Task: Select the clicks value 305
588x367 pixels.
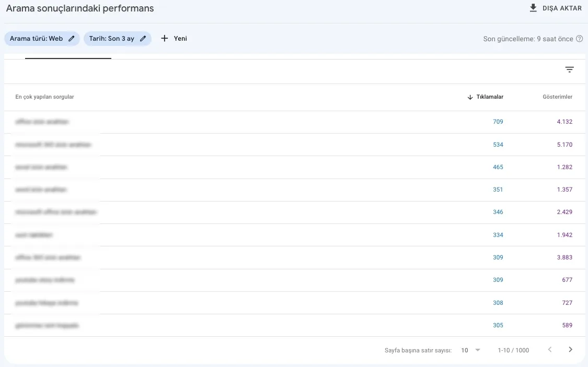Action: [x=498, y=325]
